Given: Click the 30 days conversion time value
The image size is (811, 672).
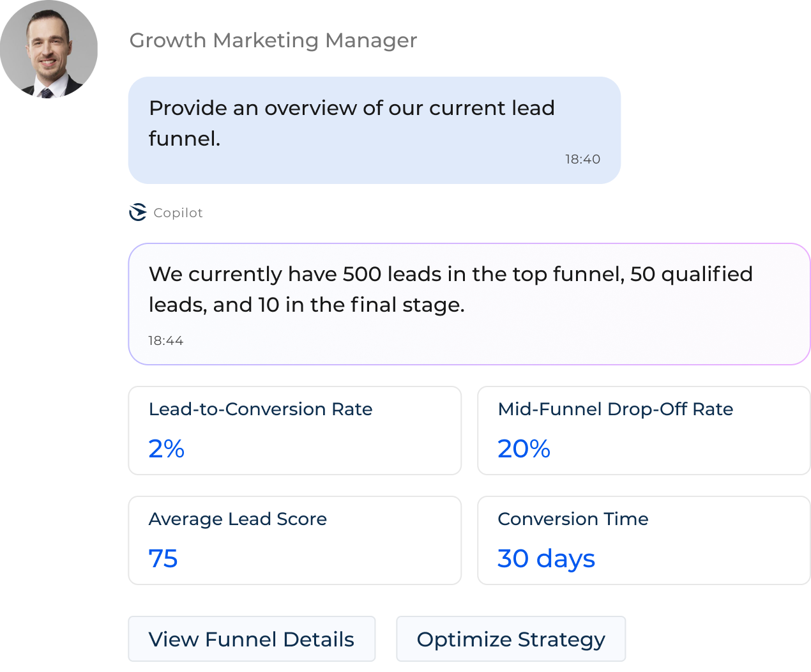Looking at the screenshot, I should click(546, 560).
